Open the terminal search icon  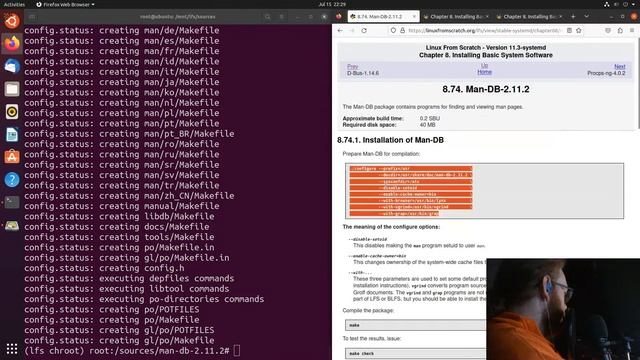tap(267, 17)
